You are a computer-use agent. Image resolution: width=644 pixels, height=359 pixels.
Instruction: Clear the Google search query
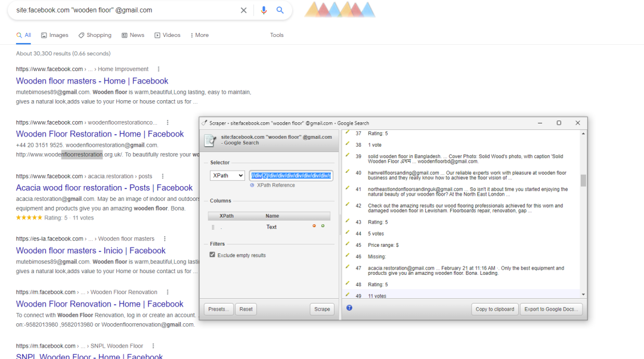point(243,10)
